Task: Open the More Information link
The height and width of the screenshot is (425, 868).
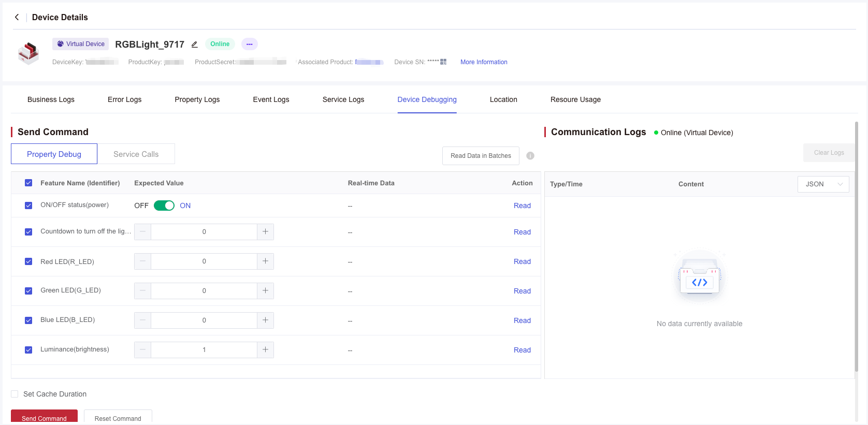Action: tap(484, 62)
